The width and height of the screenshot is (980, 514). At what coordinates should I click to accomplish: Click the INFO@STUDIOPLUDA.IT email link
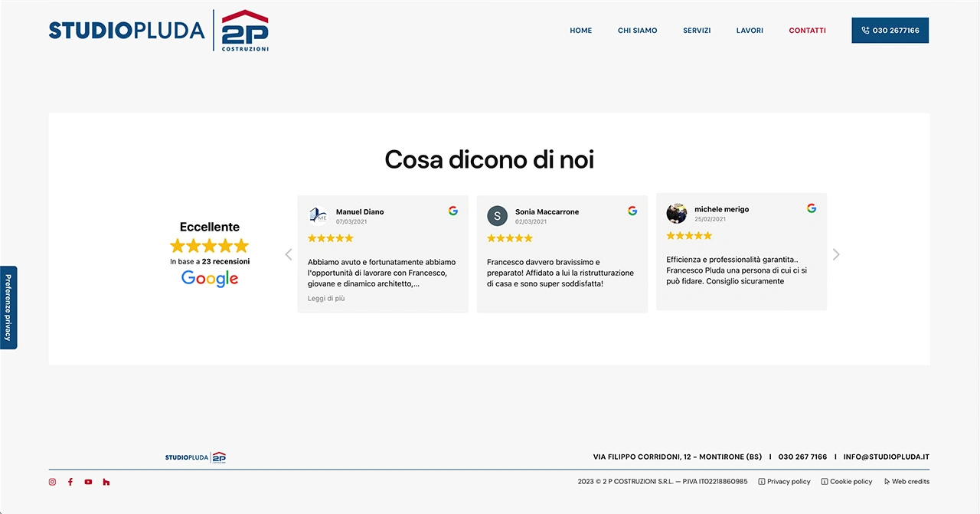(887, 457)
